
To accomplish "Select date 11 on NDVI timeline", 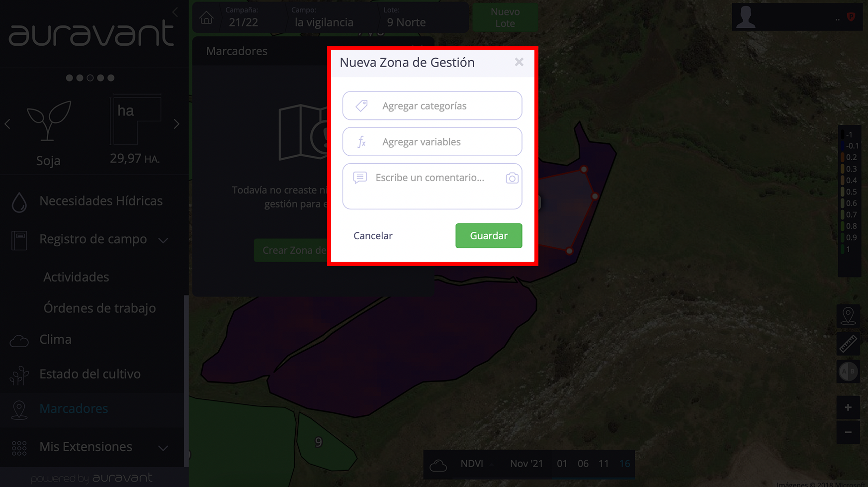I will tap(604, 464).
